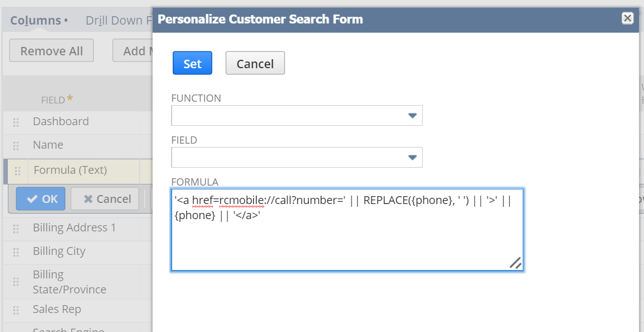Expand the FIELD dropdown list

tap(412, 158)
